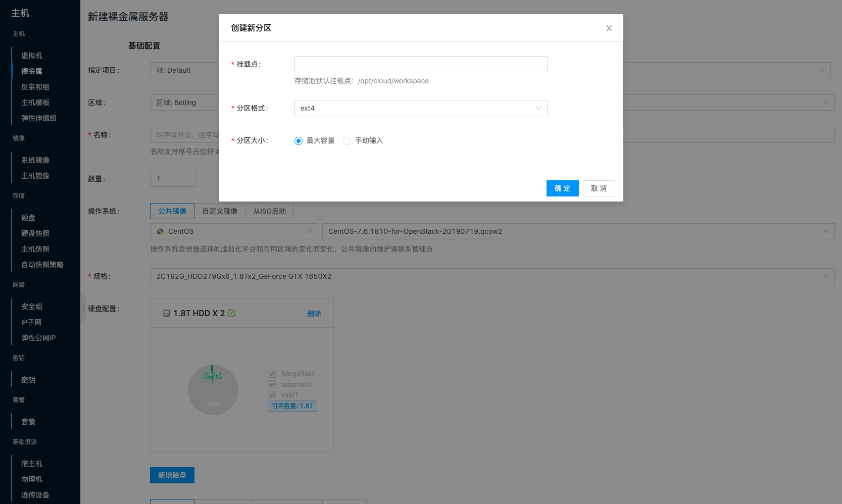Click the disk icon beside 1.8T HDD
This screenshot has height=504, width=842.
pos(166,313)
